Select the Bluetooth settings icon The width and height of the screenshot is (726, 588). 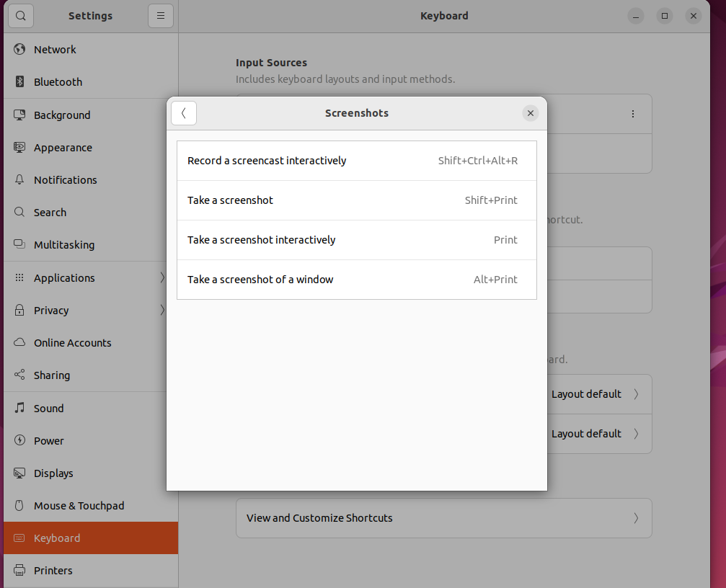pos(19,81)
